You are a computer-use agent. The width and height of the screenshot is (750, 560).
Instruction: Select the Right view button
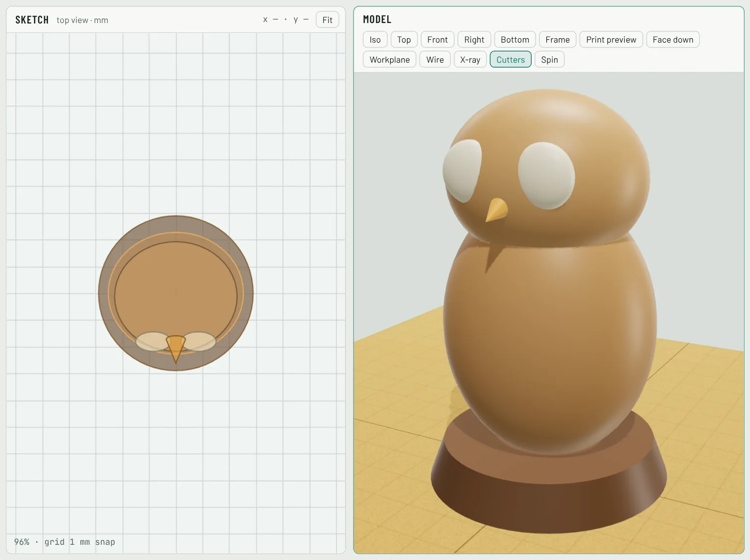pos(474,40)
